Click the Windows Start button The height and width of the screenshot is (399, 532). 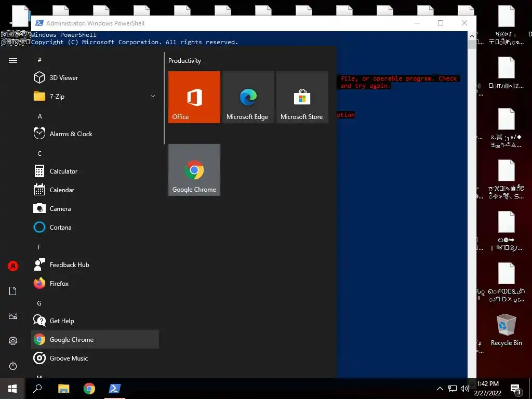[x=12, y=389]
